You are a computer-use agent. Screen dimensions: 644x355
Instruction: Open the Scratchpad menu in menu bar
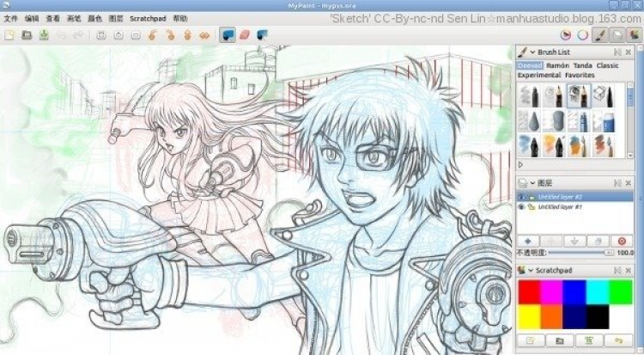coord(148,17)
